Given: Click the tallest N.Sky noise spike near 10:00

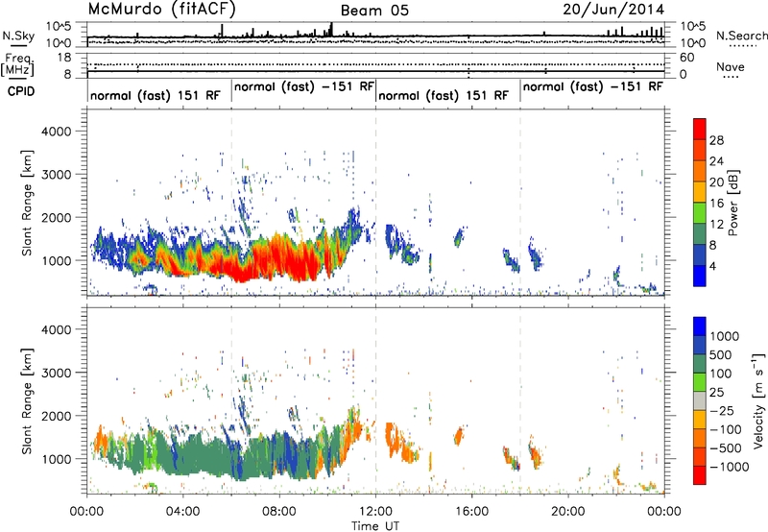Looking at the screenshot, I should [x=331, y=30].
